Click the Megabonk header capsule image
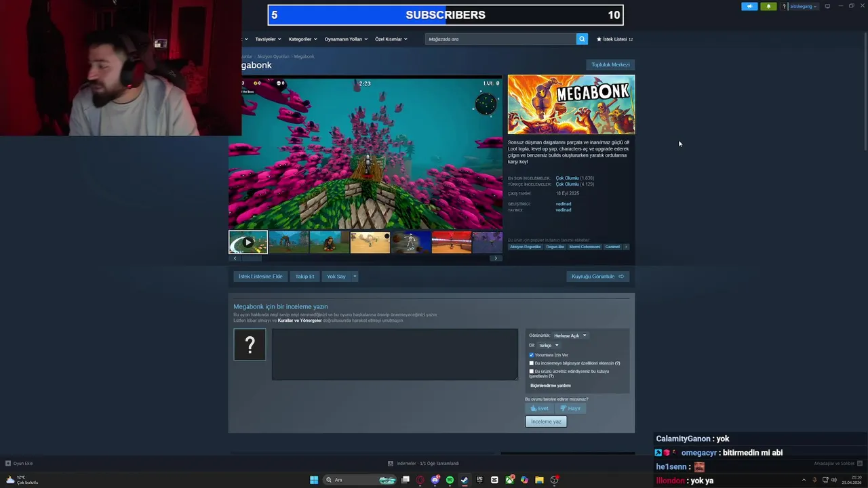868x488 pixels. pos(571,104)
